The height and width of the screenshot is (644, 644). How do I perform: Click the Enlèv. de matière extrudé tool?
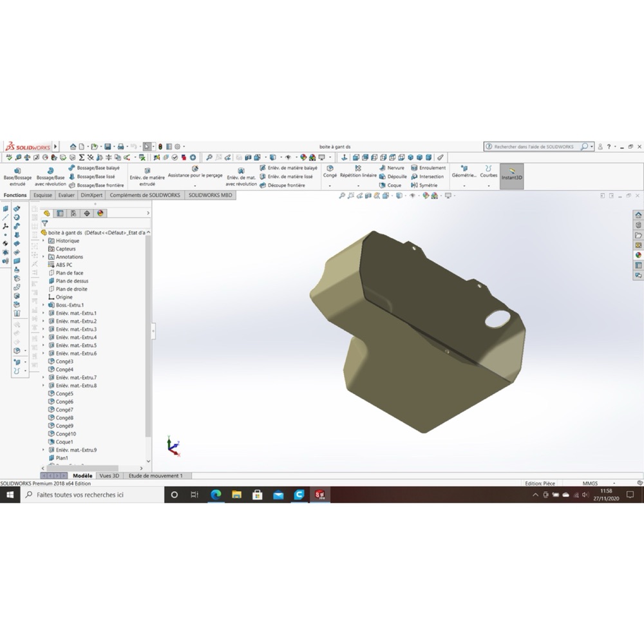147,176
